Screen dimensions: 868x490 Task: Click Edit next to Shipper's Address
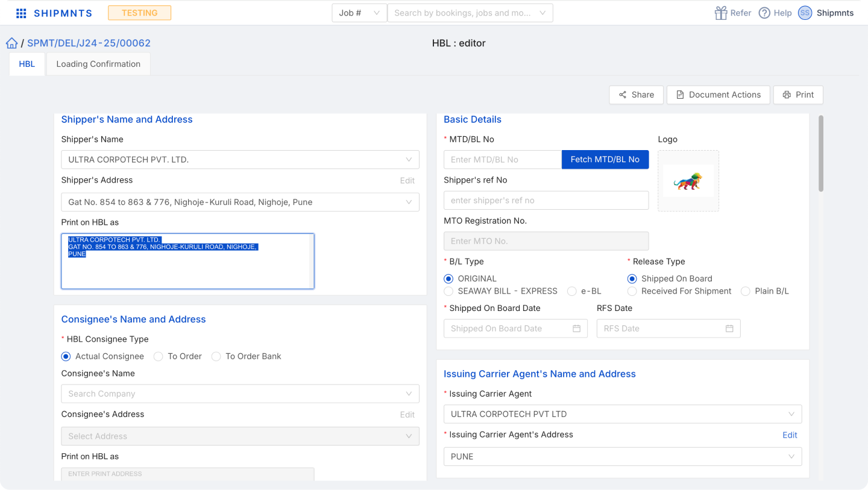tap(407, 181)
